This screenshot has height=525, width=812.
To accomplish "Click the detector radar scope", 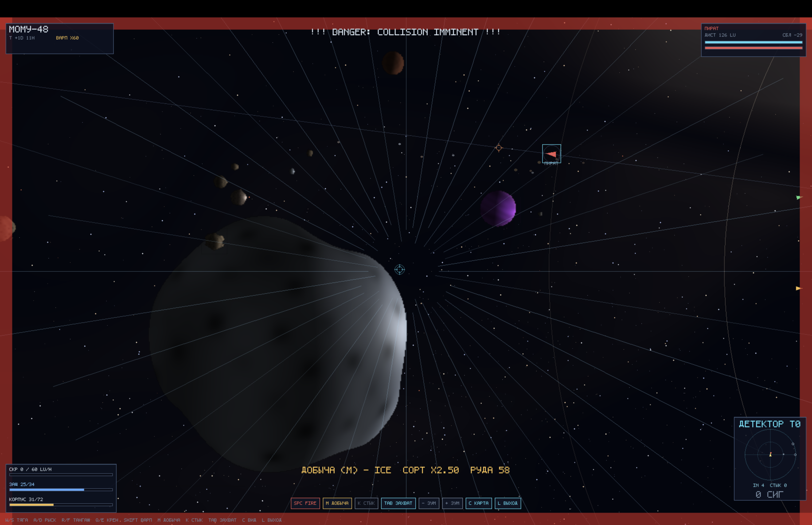I will click(770, 455).
